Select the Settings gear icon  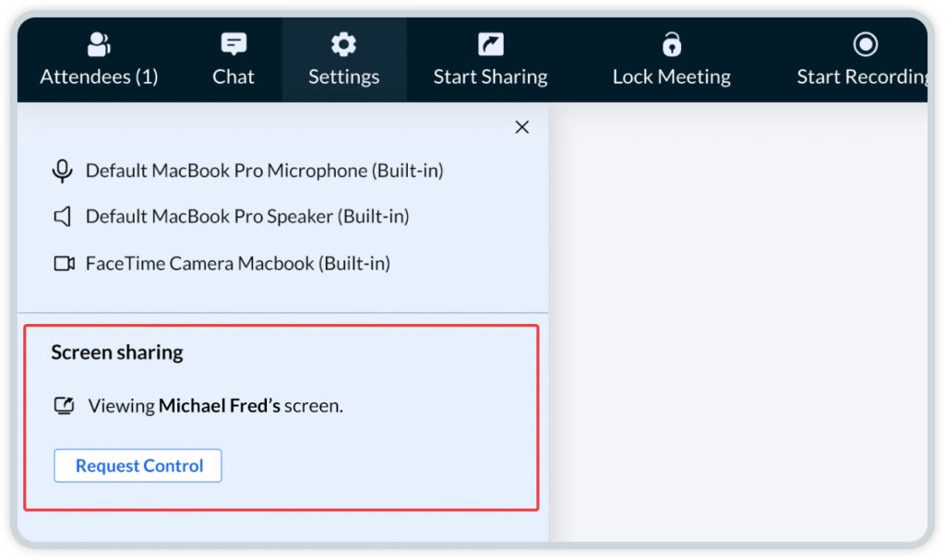tap(343, 44)
